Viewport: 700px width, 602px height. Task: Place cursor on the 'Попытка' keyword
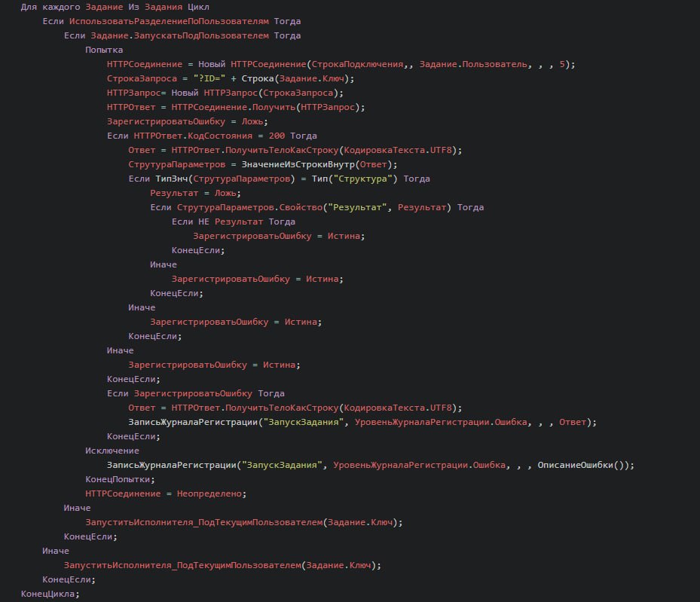[104, 50]
